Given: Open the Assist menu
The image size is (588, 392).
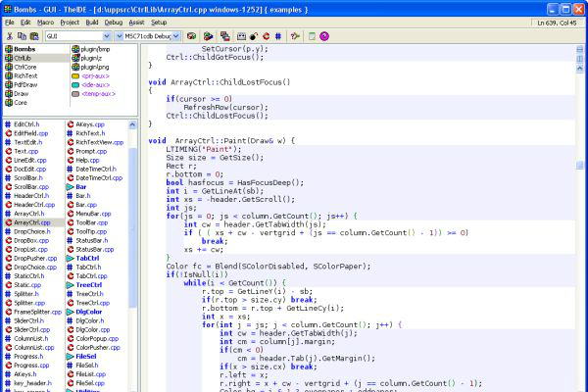Looking at the screenshot, I should [136, 23].
